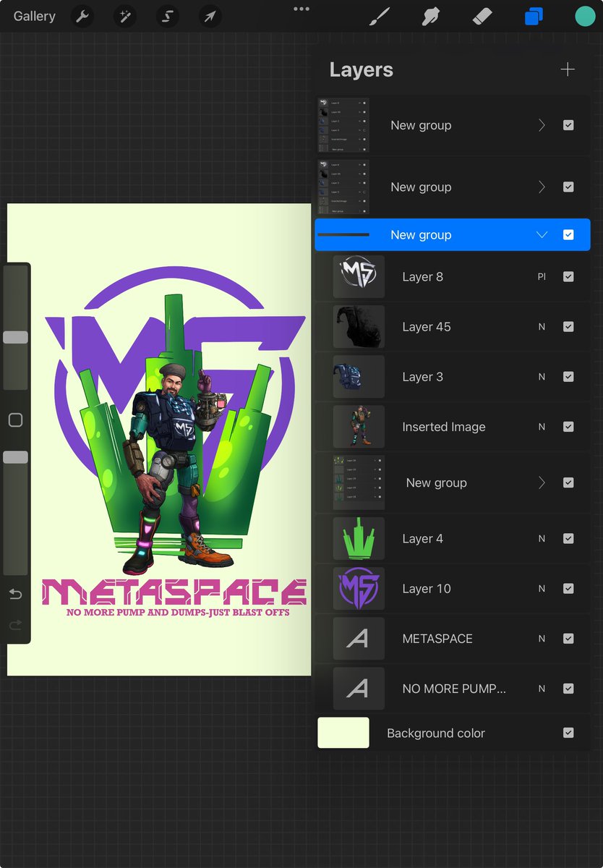This screenshot has height=868, width=603.
Task: Toggle visibility of selected blue New group
Action: [x=568, y=234]
